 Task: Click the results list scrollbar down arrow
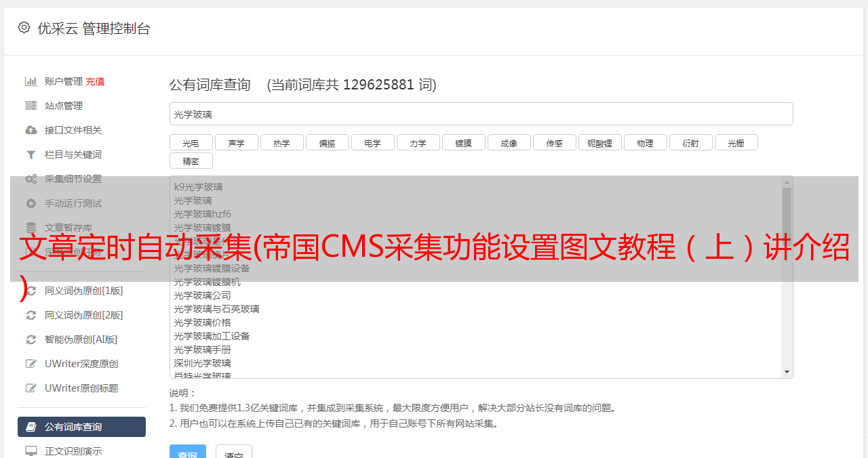787,372
